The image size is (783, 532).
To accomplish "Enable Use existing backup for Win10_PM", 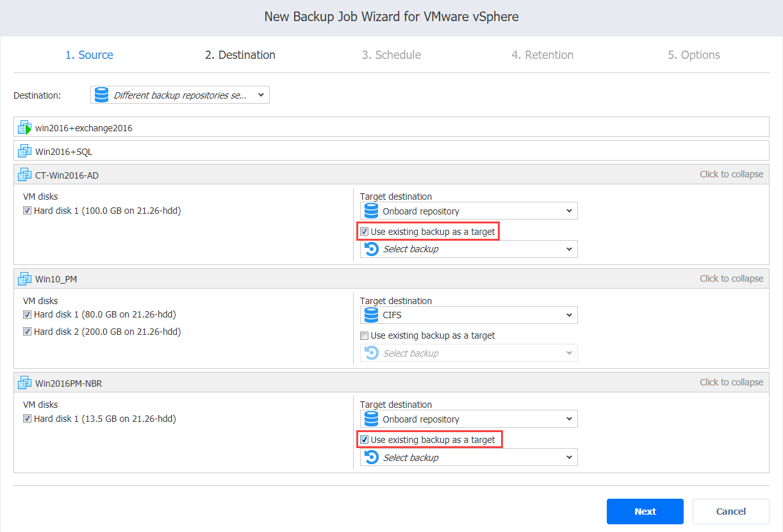I will tap(364, 335).
